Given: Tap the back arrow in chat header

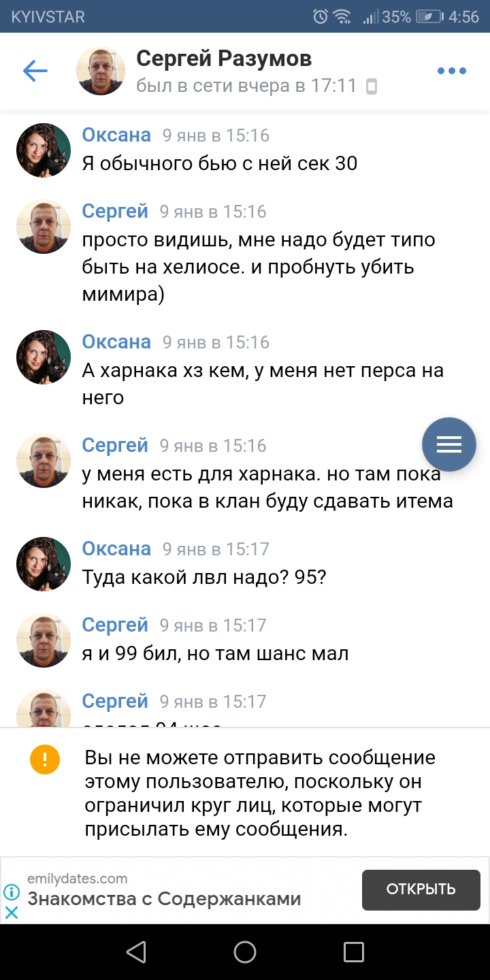Looking at the screenshot, I should pyautogui.click(x=35, y=71).
